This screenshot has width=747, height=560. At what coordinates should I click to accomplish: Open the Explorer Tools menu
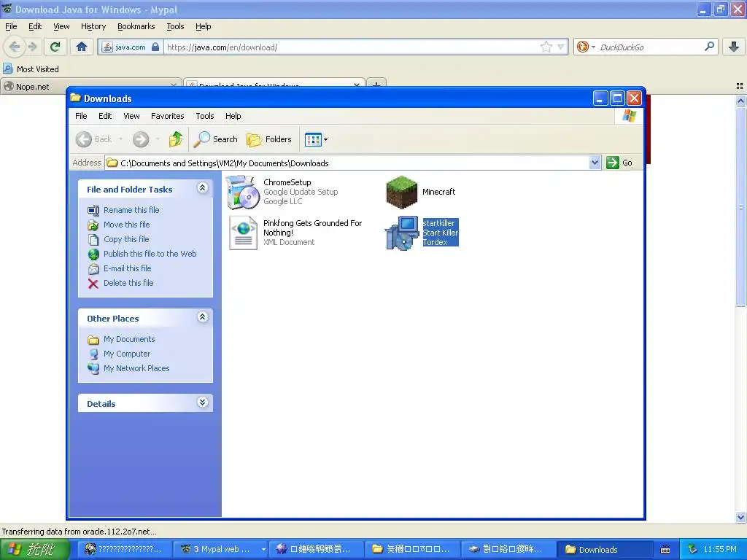(x=205, y=116)
